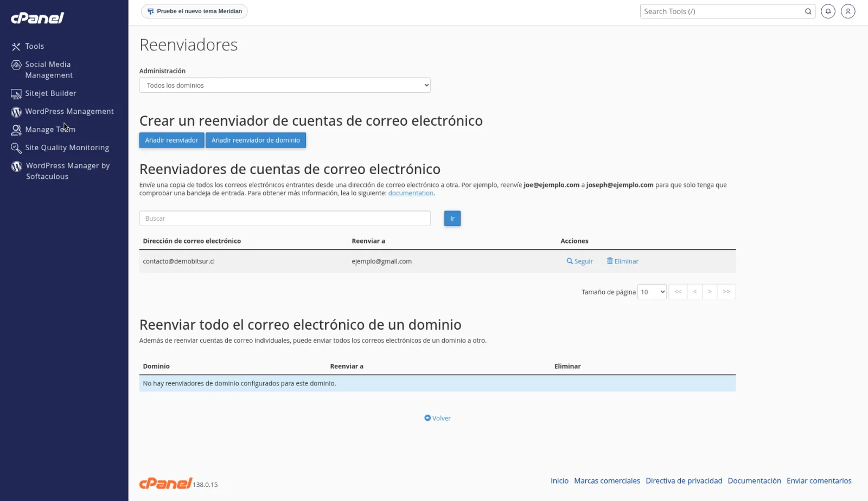Click Eliminar for contacto@demobitsur.cl forwarder
The width and height of the screenshot is (868, 501).
pyautogui.click(x=623, y=261)
